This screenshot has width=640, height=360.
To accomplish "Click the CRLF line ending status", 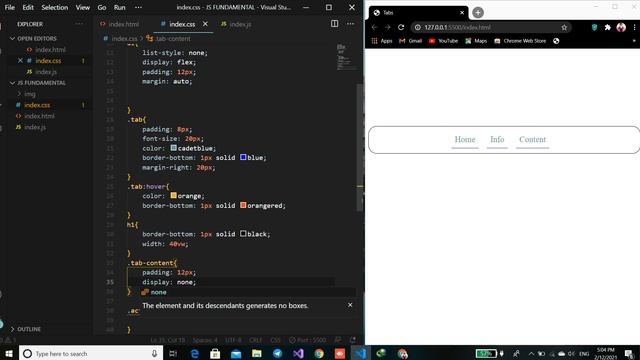I will 256,340.
